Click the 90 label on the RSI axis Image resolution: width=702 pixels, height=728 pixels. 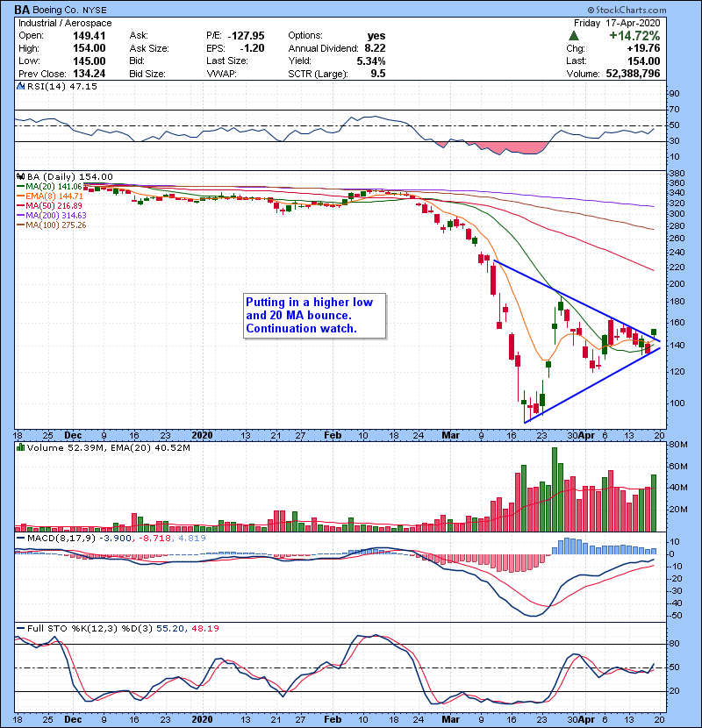(675, 94)
